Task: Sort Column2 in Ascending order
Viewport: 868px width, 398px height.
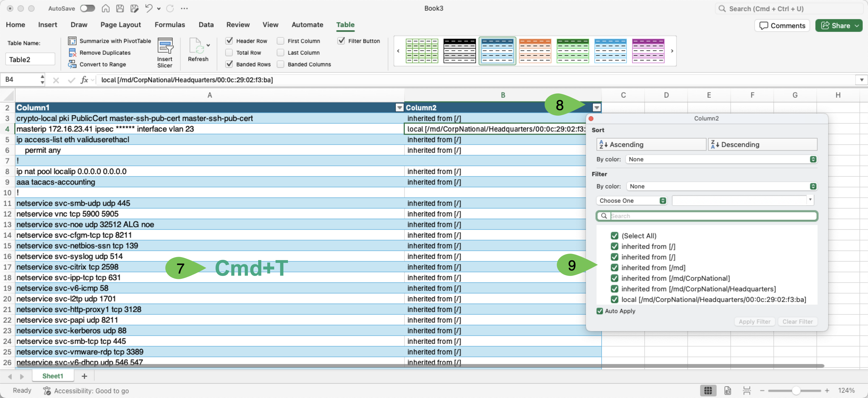Action: coord(651,144)
